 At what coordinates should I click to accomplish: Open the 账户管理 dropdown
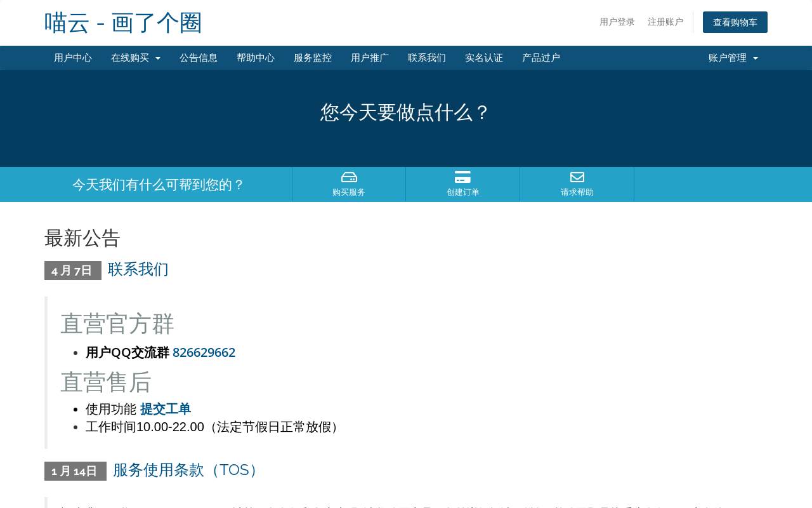tap(733, 58)
